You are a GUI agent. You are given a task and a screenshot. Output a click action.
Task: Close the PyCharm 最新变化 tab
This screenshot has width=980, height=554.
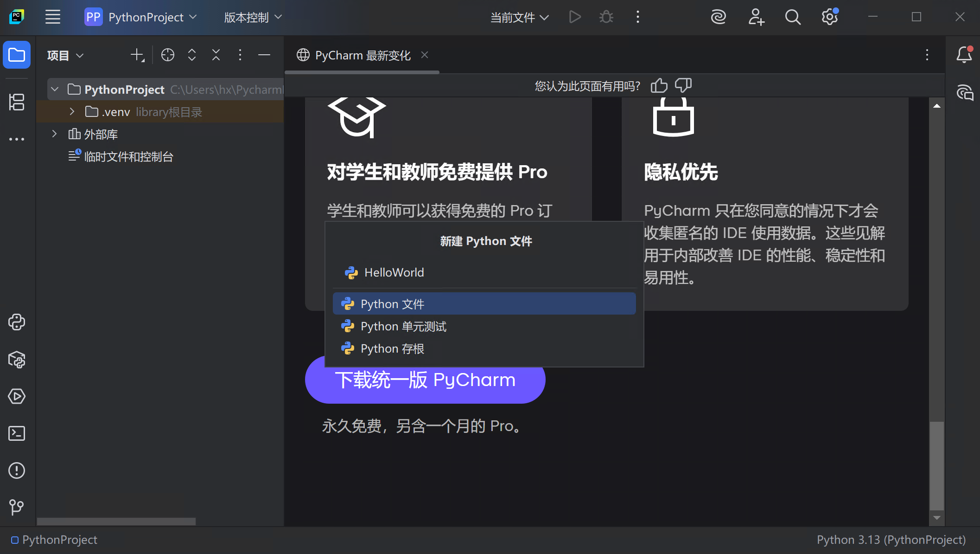425,55
